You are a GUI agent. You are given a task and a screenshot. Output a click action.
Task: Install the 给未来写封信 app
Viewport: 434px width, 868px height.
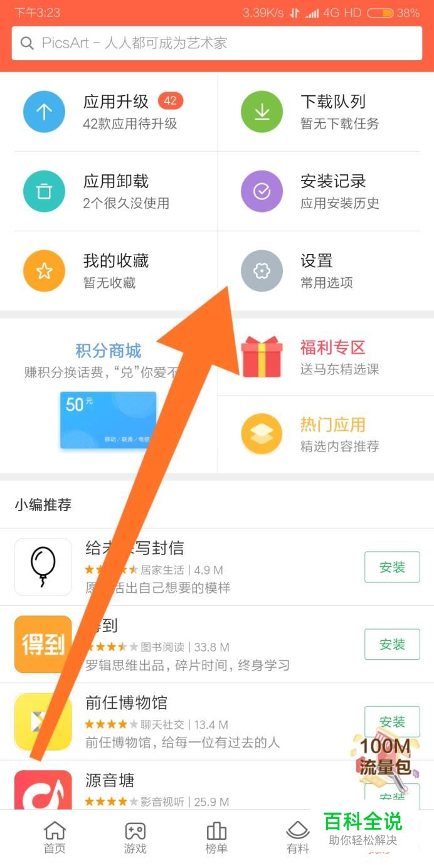pyautogui.click(x=392, y=567)
